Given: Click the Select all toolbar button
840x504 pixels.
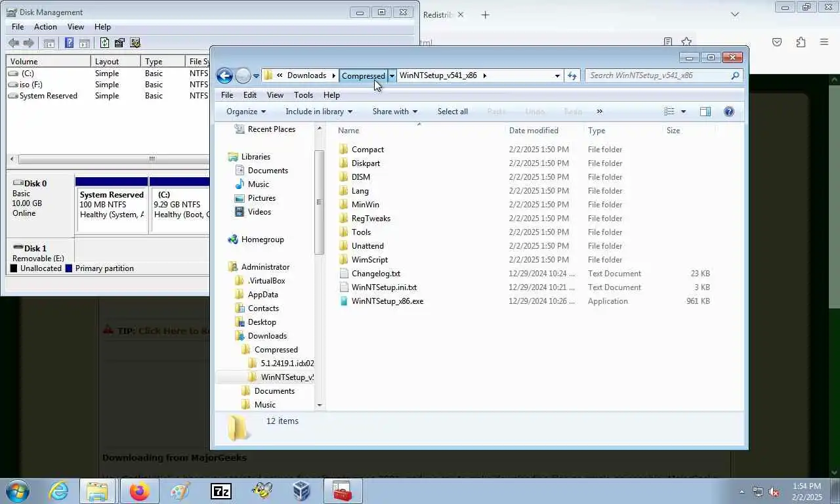Looking at the screenshot, I should coord(453,112).
